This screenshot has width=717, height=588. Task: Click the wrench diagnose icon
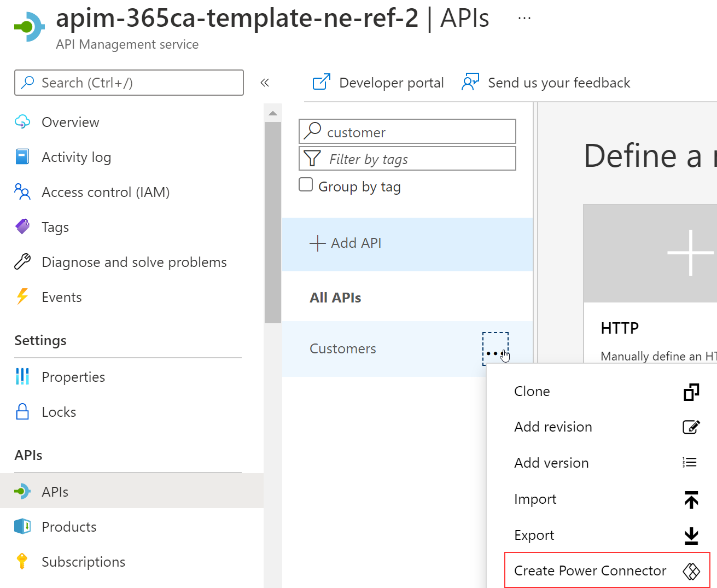coord(22,262)
